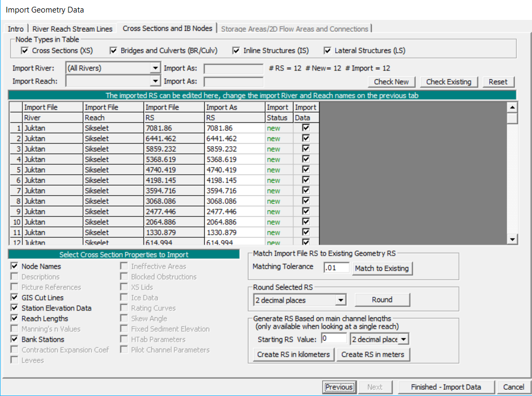Uncheck Station Elevation Data property

pyautogui.click(x=14, y=308)
